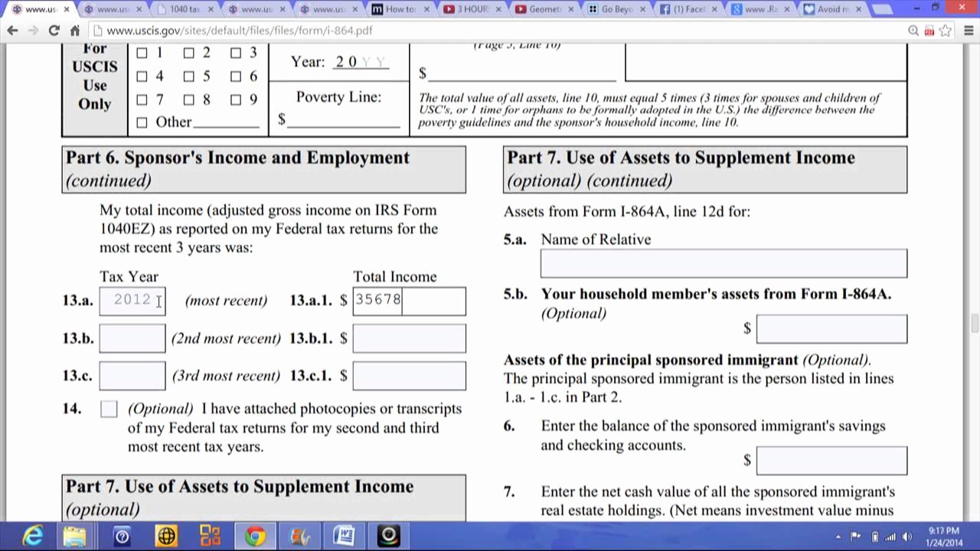Open the orange grid app on taskbar
This screenshot has height=551, width=980.
click(210, 536)
